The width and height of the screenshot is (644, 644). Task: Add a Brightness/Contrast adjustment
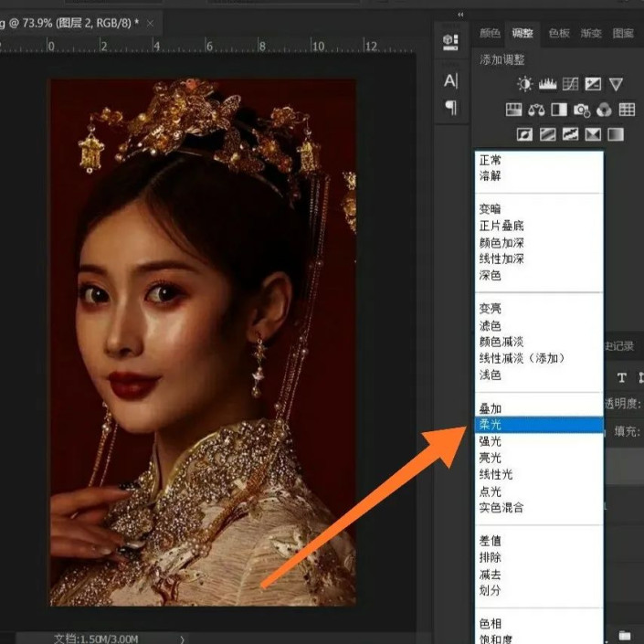524,84
